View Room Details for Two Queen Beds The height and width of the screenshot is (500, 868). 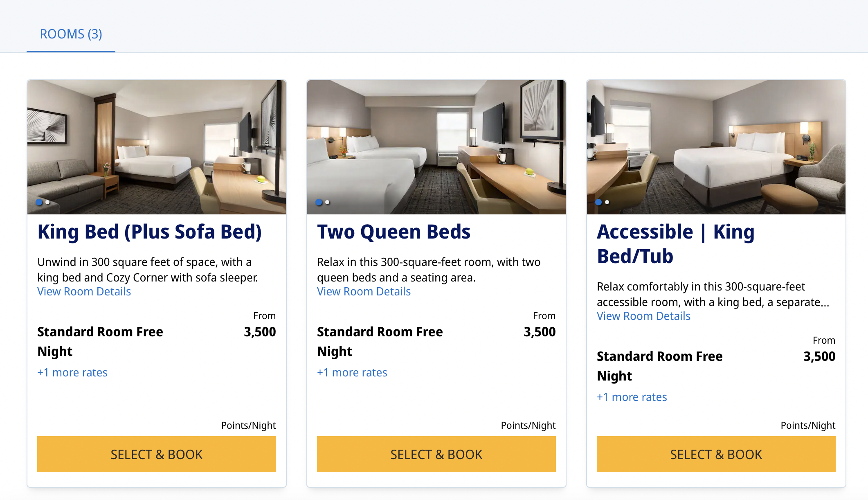pyautogui.click(x=364, y=292)
